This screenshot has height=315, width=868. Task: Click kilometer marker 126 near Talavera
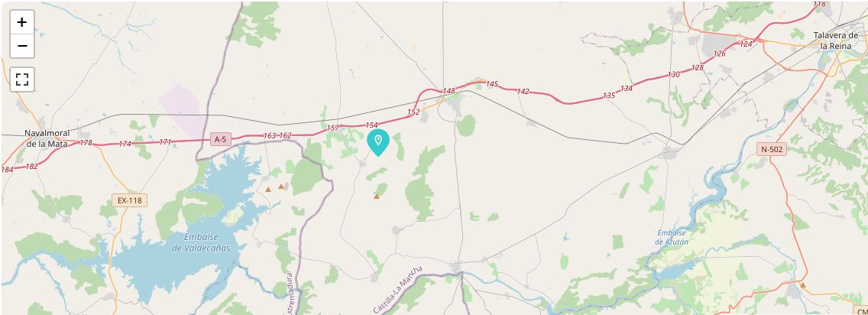(x=719, y=54)
